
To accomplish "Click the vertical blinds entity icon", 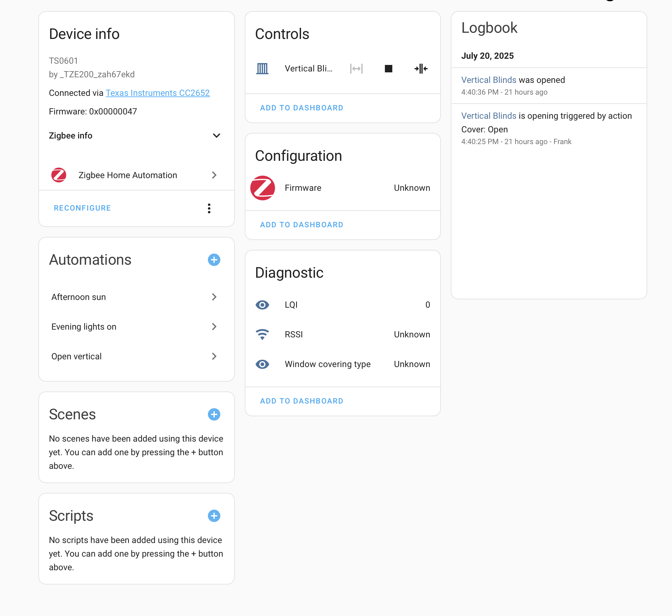I will (x=262, y=69).
